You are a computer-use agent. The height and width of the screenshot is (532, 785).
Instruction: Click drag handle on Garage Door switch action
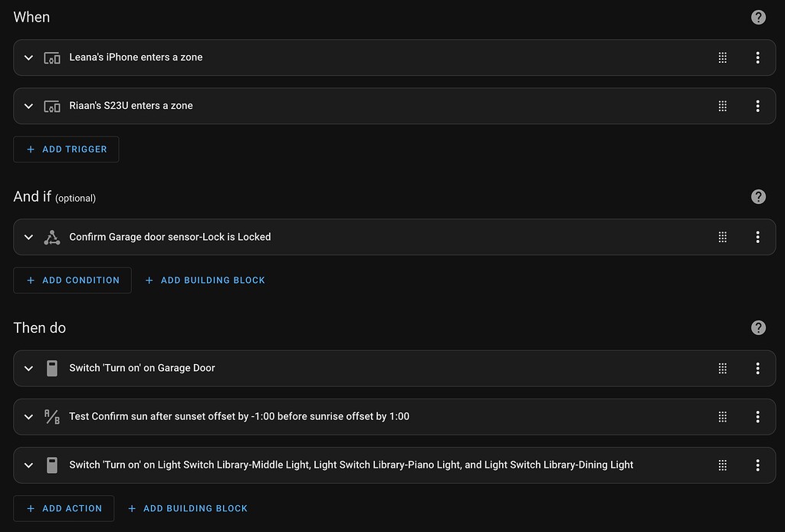pos(722,368)
